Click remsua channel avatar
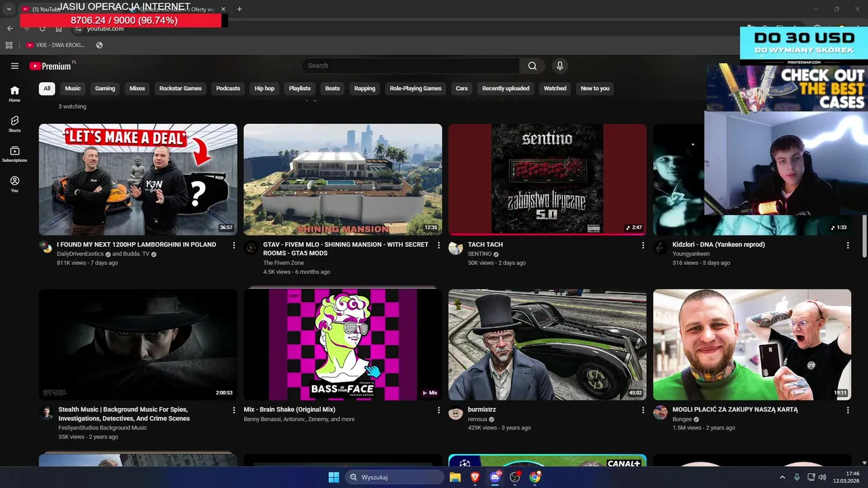This screenshot has width=868, height=488. click(x=456, y=413)
